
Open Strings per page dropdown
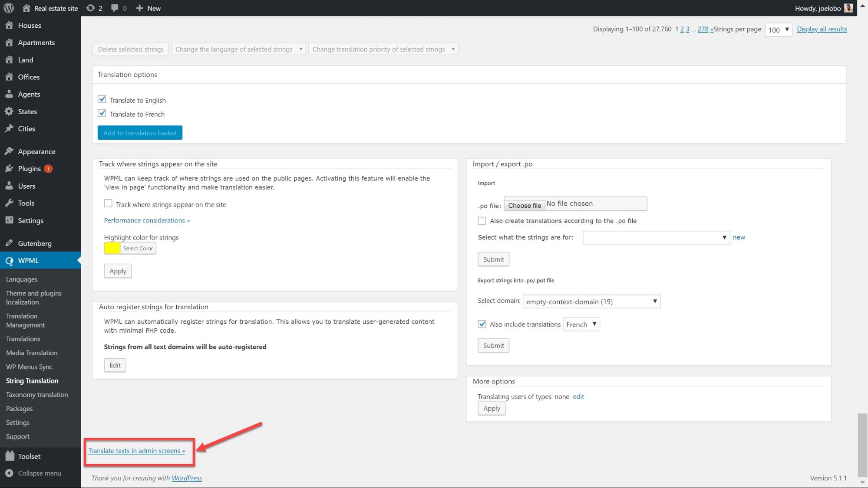coord(778,29)
